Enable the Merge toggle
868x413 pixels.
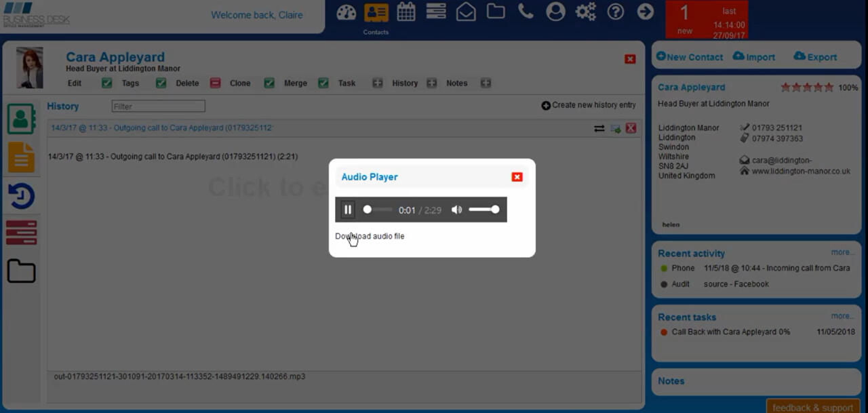pyautogui.click(x=271, y=82)
